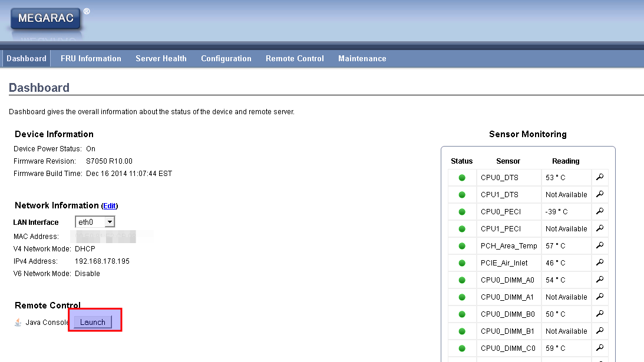Click the magnifier icon for CPU0_DTS sensor
This screenshot has height=362, width=644.
point(600,177)
